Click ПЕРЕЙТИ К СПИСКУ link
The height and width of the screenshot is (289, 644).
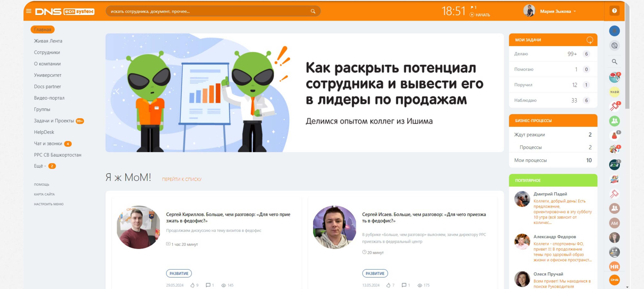pos(181,179)
